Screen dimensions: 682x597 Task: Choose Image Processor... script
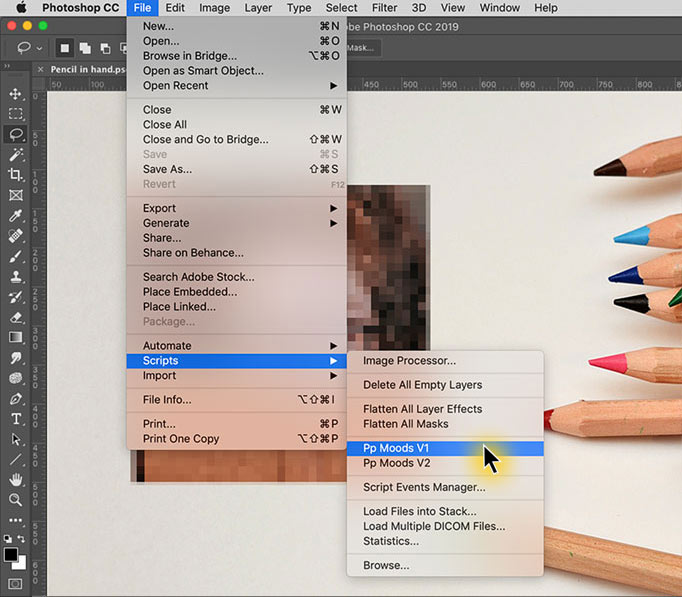tap(445, 360)
